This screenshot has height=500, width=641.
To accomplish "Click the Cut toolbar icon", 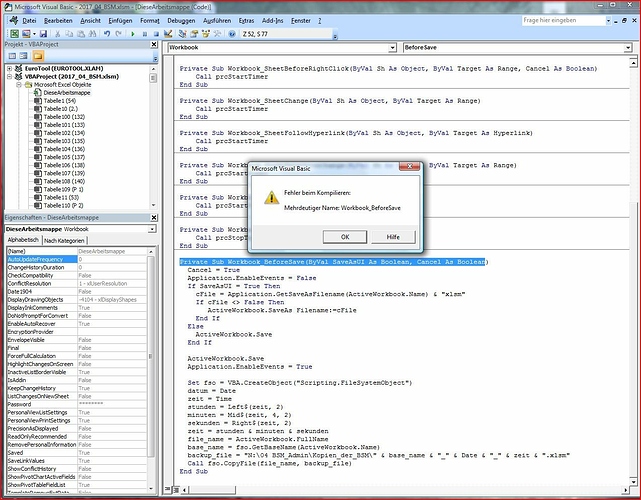I will pyautogui.click(x=58, y=34).
